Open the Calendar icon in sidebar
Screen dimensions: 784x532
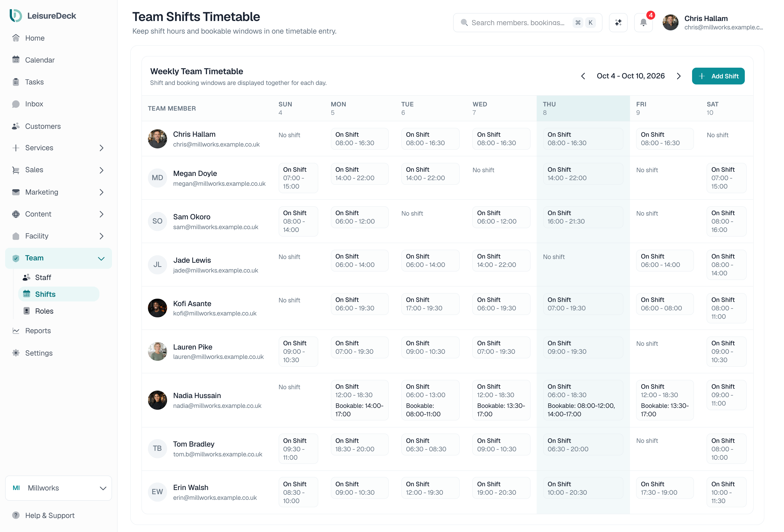pyautogui.click(x=16, y=60)
